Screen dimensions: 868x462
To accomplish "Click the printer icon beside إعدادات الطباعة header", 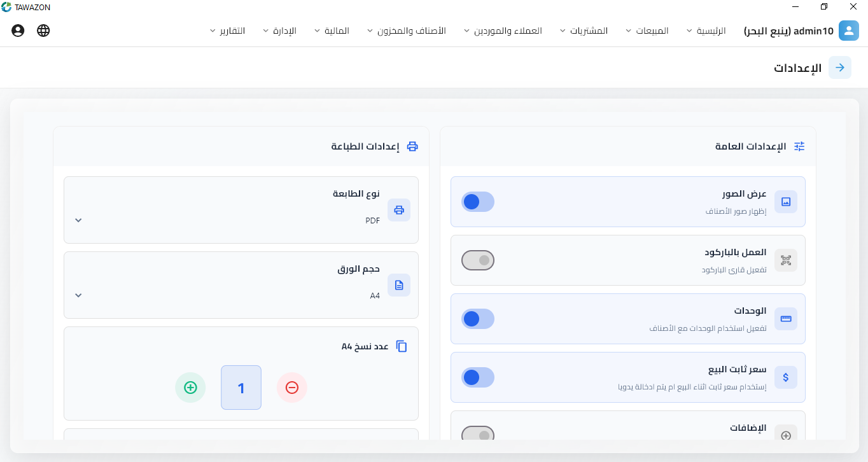I will click(412, 146).
